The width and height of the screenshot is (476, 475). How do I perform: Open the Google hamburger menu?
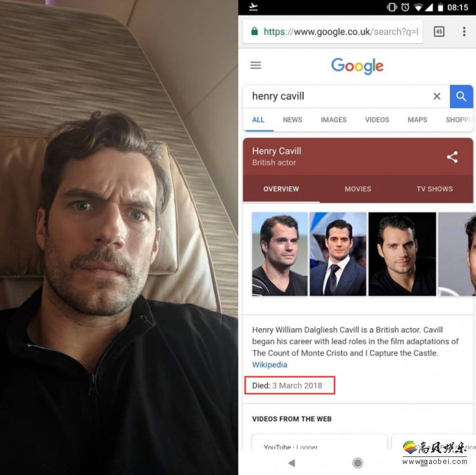[x=255, y=65]
